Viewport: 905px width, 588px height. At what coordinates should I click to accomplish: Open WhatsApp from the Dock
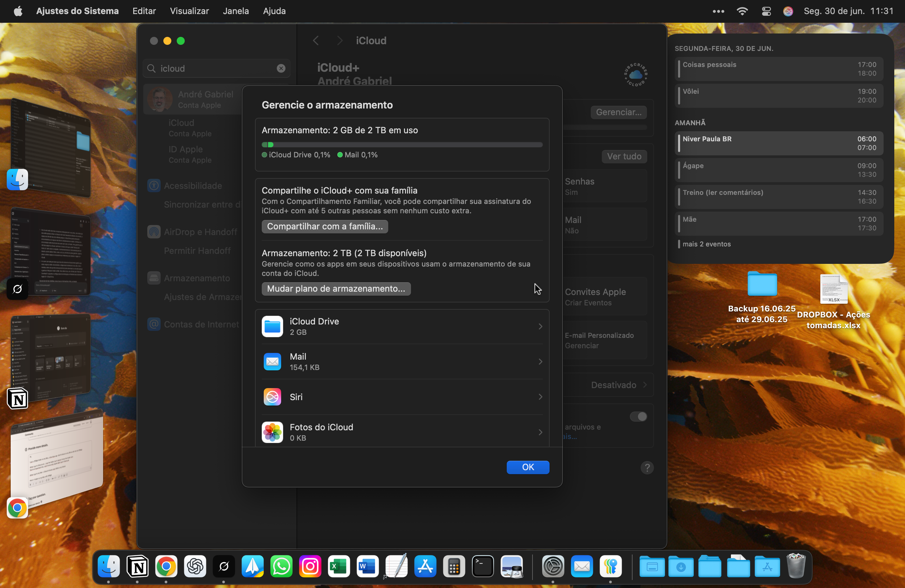(281, 567)
